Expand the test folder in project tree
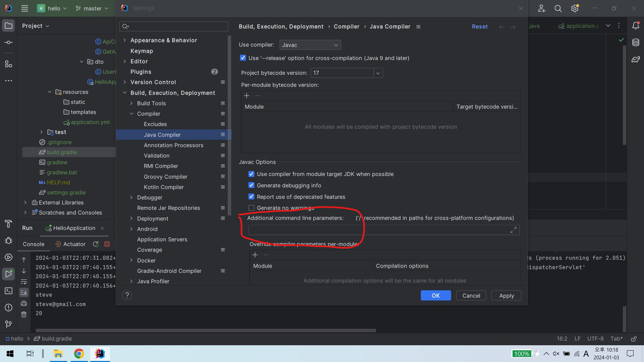 [42, 132]
